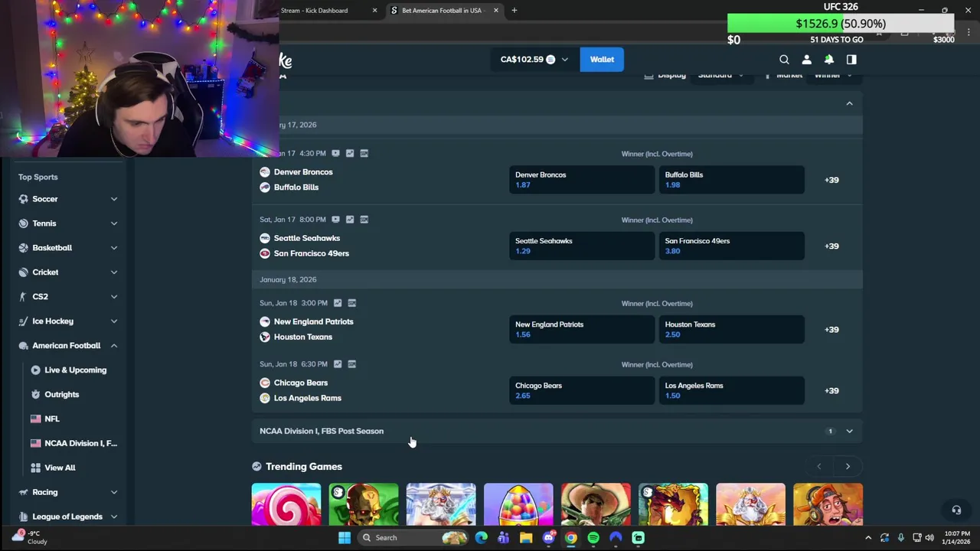Collapse the American Football sidebar chevron

coord(113,346)
